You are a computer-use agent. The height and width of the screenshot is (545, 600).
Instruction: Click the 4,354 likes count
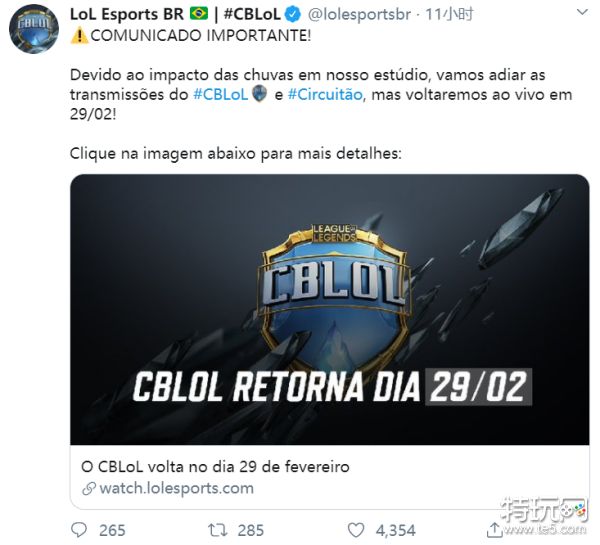[395, 531]
